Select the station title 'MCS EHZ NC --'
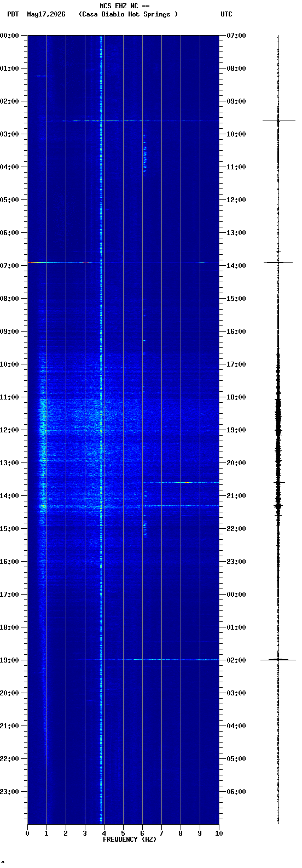The height and width of the screenshot is (868, 302). coord(125,6)
